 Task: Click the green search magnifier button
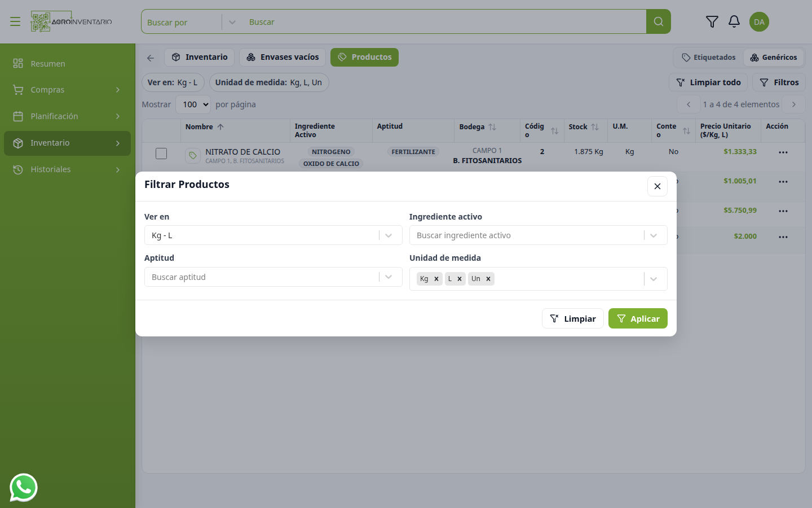(659, 22)
